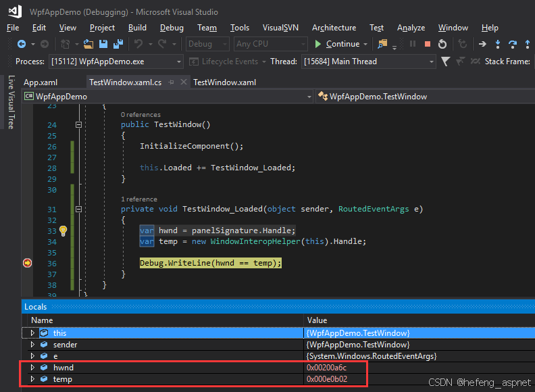This screenshot has height=392, width=535.
Task: Click the temp value 0x000e0b02
Action: (x=326, y=379)
